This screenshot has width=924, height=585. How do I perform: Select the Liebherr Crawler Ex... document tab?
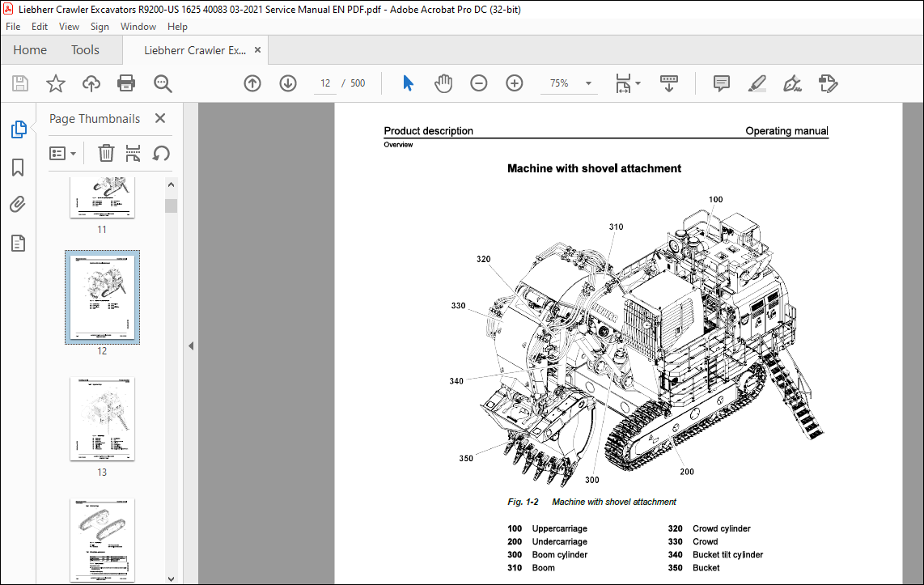pos(195,50)
